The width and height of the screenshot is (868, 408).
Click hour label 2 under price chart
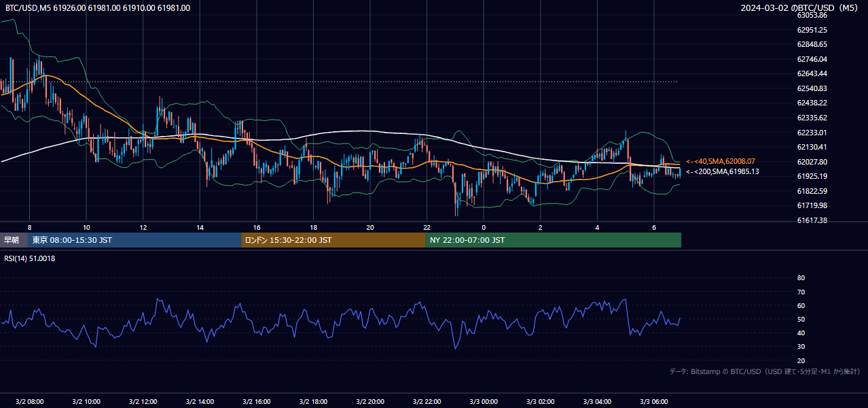[540, 227]
